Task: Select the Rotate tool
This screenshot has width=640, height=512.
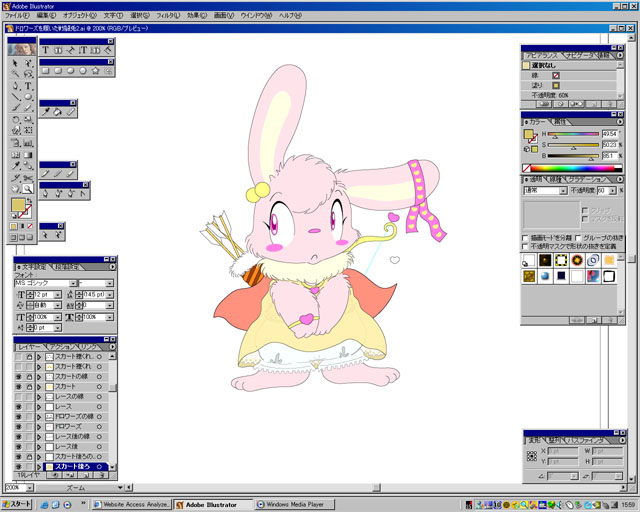Action: click(x=15, y=120)
